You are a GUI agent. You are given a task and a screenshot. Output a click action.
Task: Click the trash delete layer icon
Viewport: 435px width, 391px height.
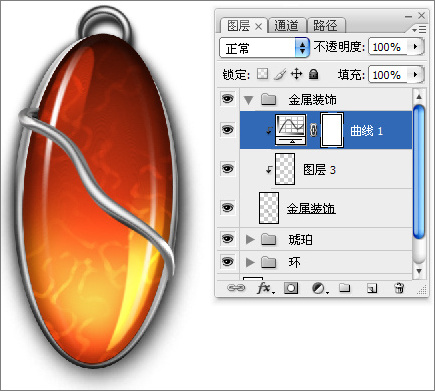coord(399,287)
